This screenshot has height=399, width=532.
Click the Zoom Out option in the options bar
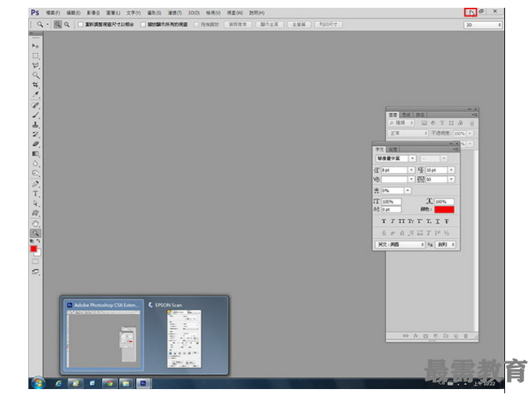click(x=67, y=24)
